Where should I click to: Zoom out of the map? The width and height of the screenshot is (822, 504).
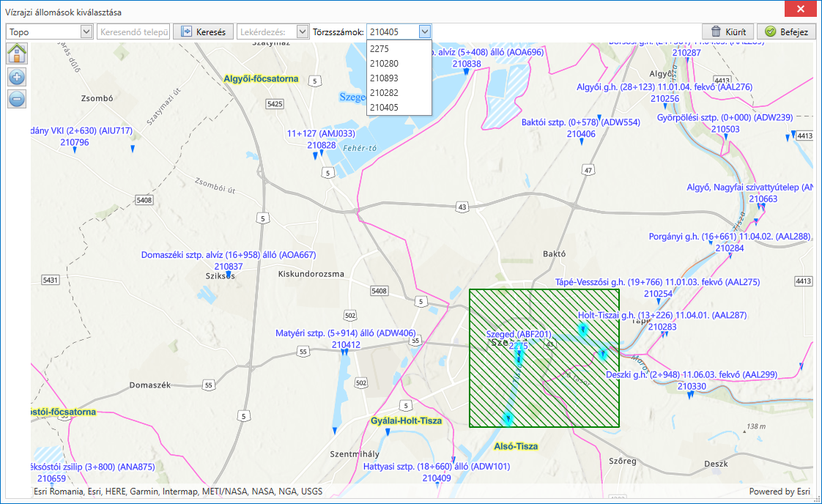pos(17,99)
